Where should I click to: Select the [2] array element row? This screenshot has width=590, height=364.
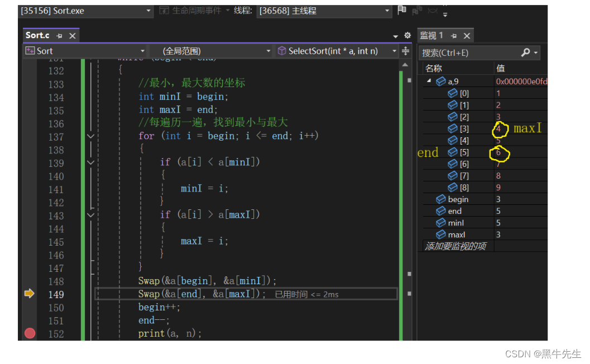[485, 117]
